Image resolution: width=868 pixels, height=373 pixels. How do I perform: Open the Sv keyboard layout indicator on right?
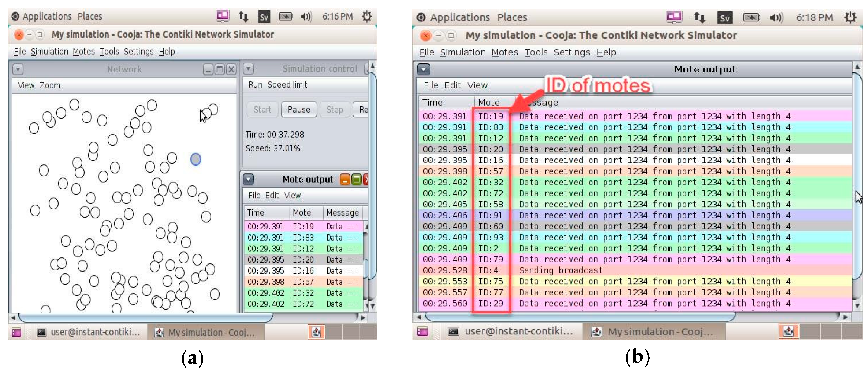click(x=724, y=18)
